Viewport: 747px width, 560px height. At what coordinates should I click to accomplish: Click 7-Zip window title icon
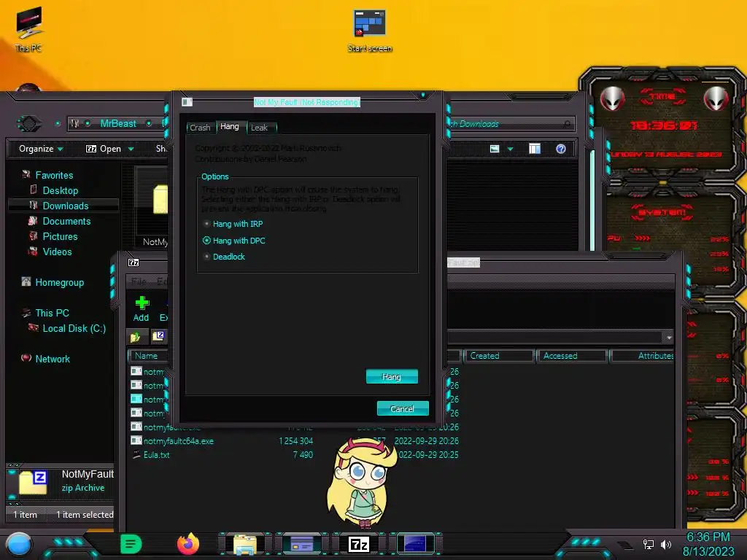coord(133,262)
